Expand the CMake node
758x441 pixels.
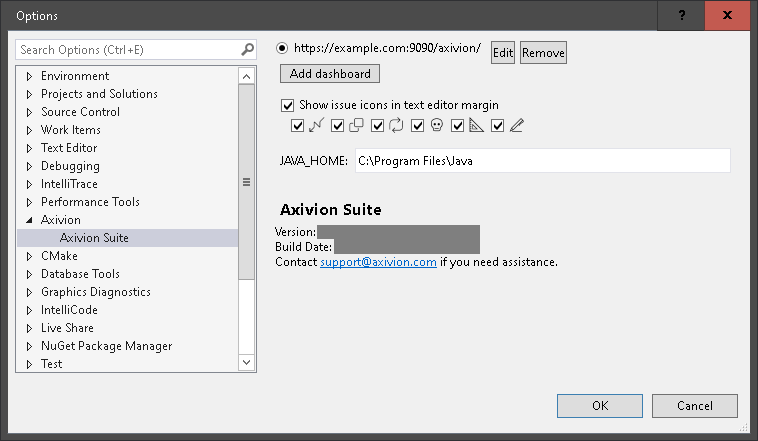29,256
